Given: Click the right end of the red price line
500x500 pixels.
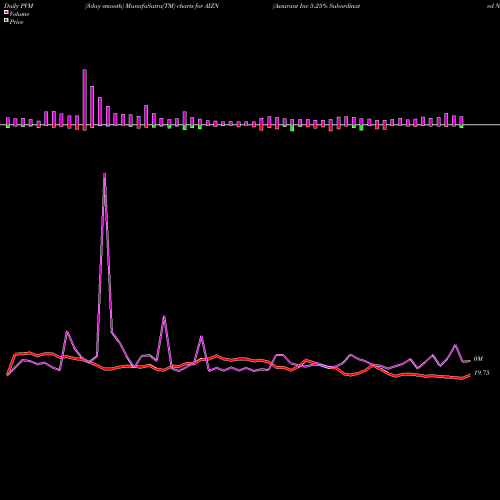Looking at the screenshot, I should tap(470, 375).
